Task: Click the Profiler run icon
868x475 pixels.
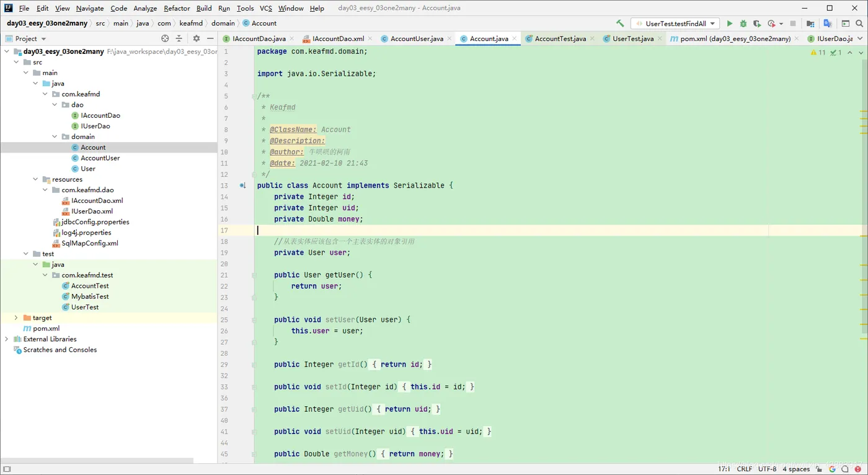Action: [x=771, y=24]
